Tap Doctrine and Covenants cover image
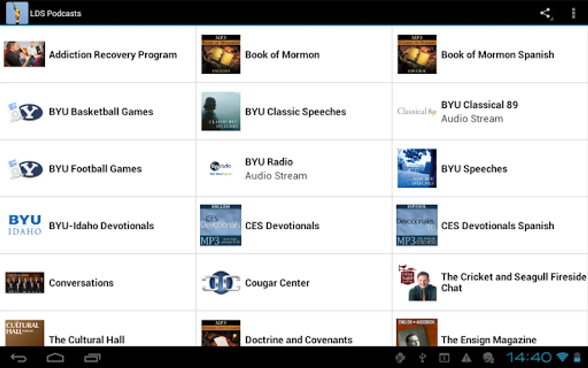The image size is (588, 368). (221, 333)
